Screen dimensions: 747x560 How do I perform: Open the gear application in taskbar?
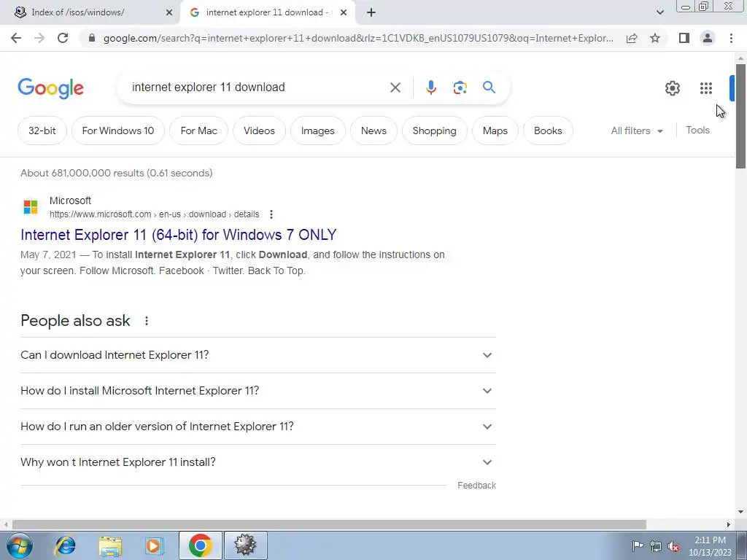click(245, 545)
